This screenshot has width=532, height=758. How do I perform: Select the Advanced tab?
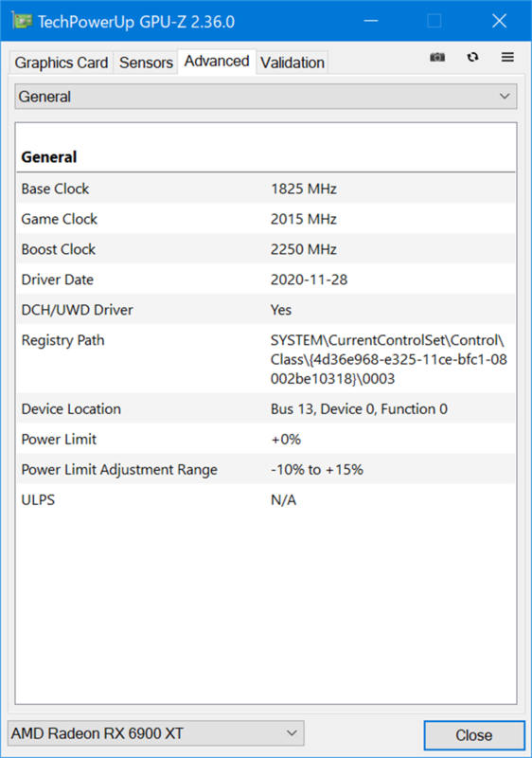(217, 62)
